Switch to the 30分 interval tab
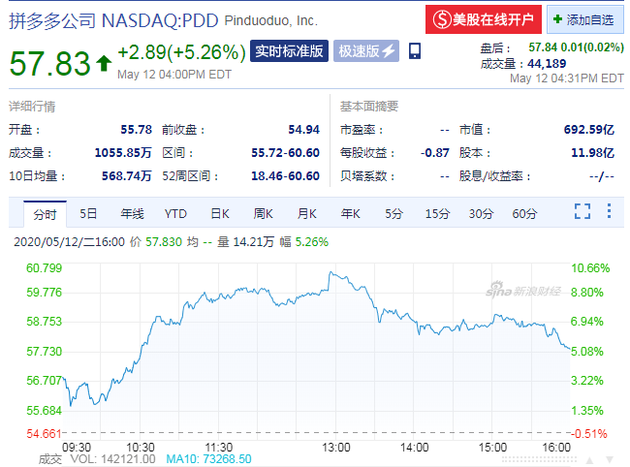630x467 pixels. click(481, 213)
